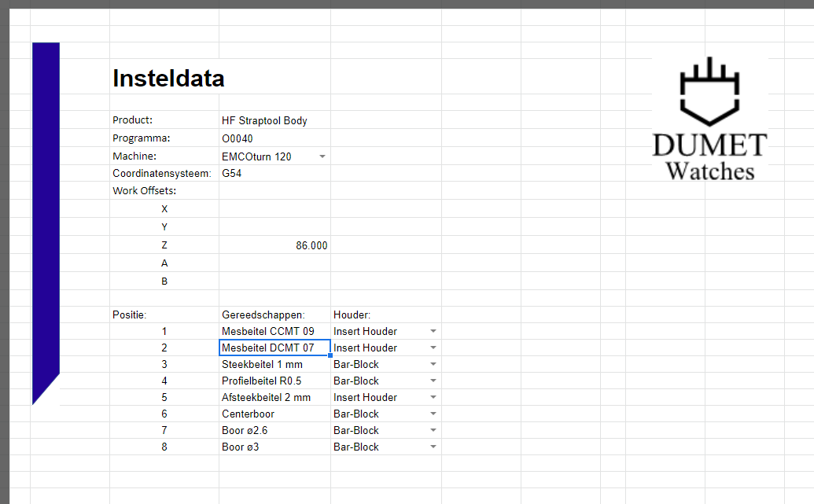The width and height of the screenshot is (814, 504).
Task: Select position number 4 cell
Action: [164, 381]
